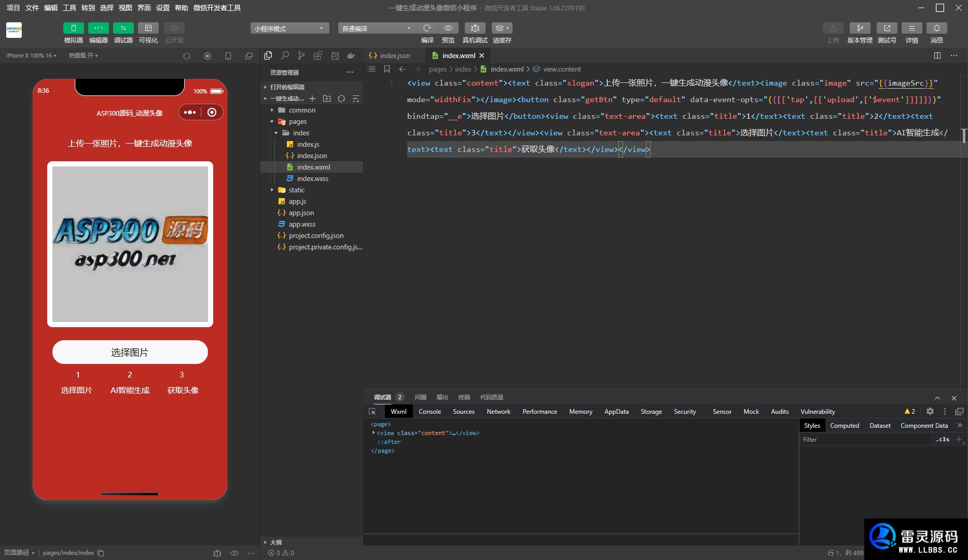Open version management
968x560 pixels.
(x=860, y=28)
